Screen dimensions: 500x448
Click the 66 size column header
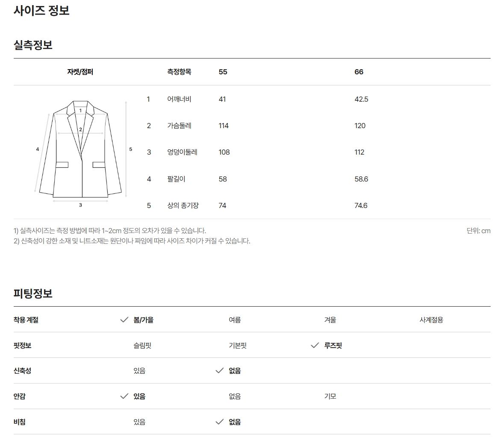click(x=359, y=72)
